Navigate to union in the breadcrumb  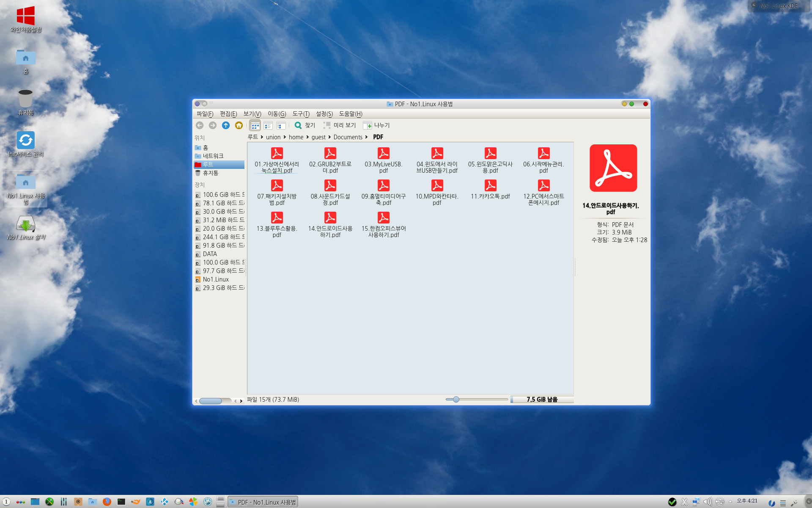point(273,137)
